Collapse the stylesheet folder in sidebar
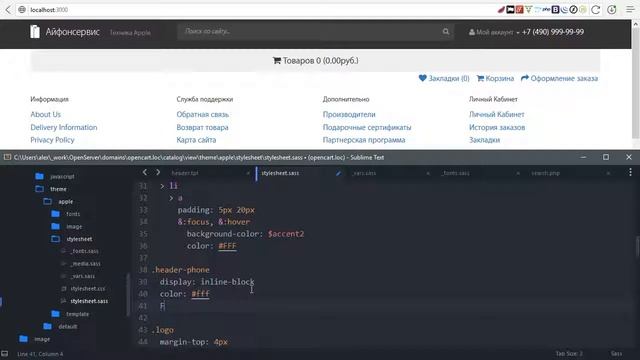This screenshot has width=640, height=360. pyautogui.click(x=56, y=239)
